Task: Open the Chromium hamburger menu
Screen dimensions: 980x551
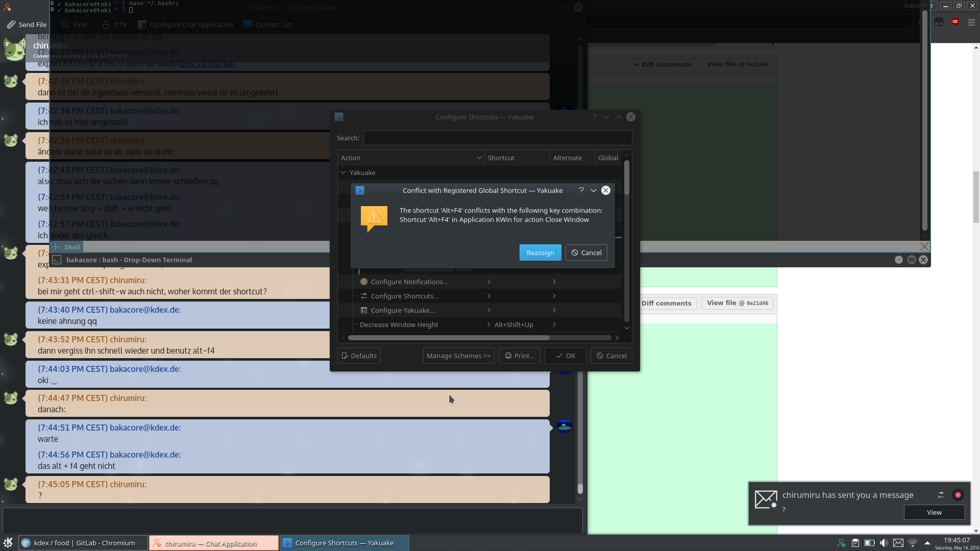Action: click(x=971, y=22)
